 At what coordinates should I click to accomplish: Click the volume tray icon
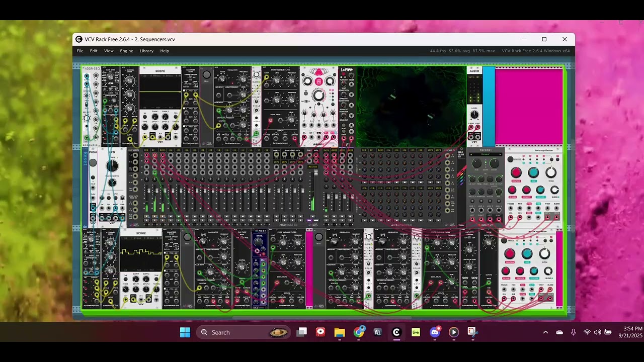click(x=597, y=332)
